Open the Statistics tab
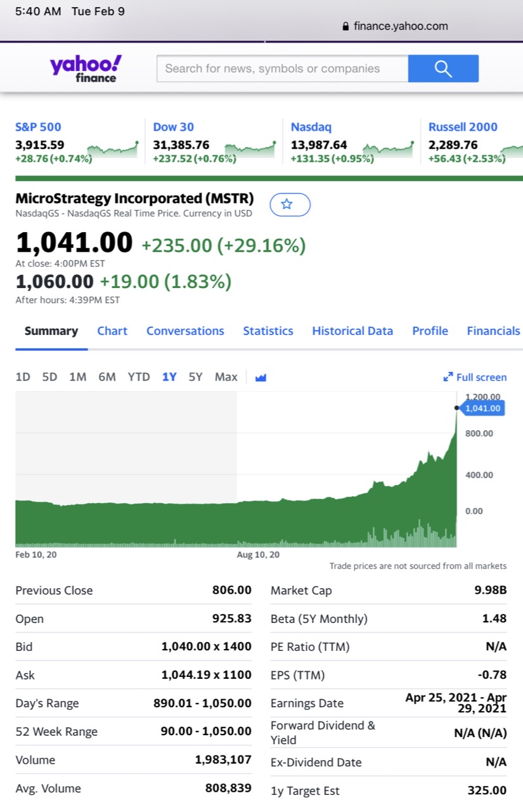This screenshot has width=523, height=812. point(268,331)
